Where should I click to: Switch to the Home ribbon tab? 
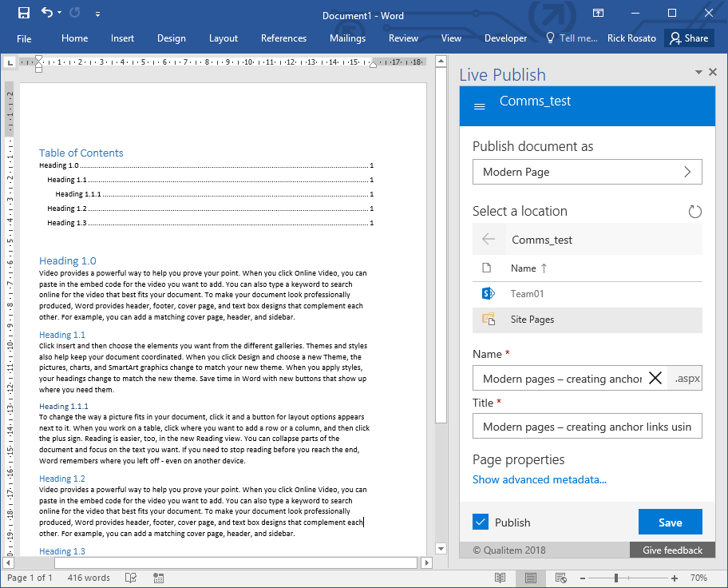[75, 38]
